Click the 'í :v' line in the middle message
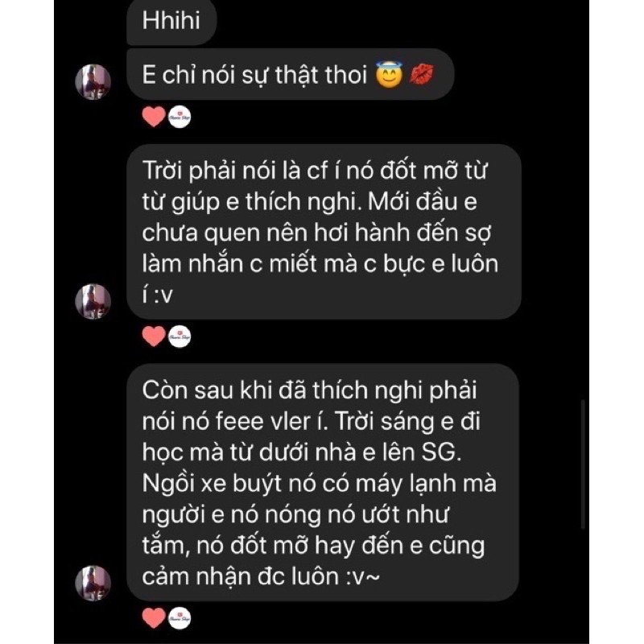Viewport: 644px width, 644px height. click(x=157, y=295)
